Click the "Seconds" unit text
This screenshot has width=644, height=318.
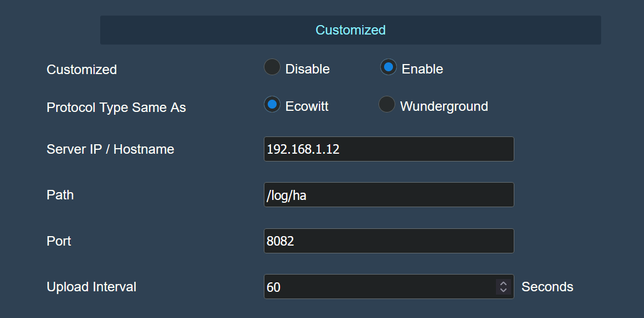547,287
